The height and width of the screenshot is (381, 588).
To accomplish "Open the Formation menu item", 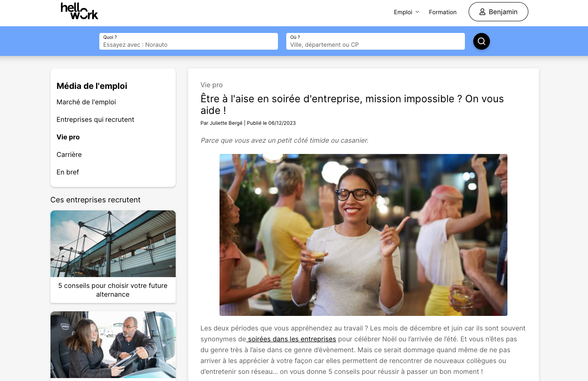I will click(x=442, y=12).
